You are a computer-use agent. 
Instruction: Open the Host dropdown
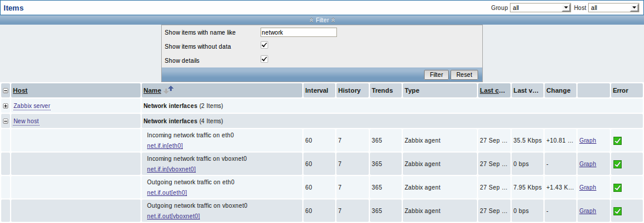pos(613,8)
